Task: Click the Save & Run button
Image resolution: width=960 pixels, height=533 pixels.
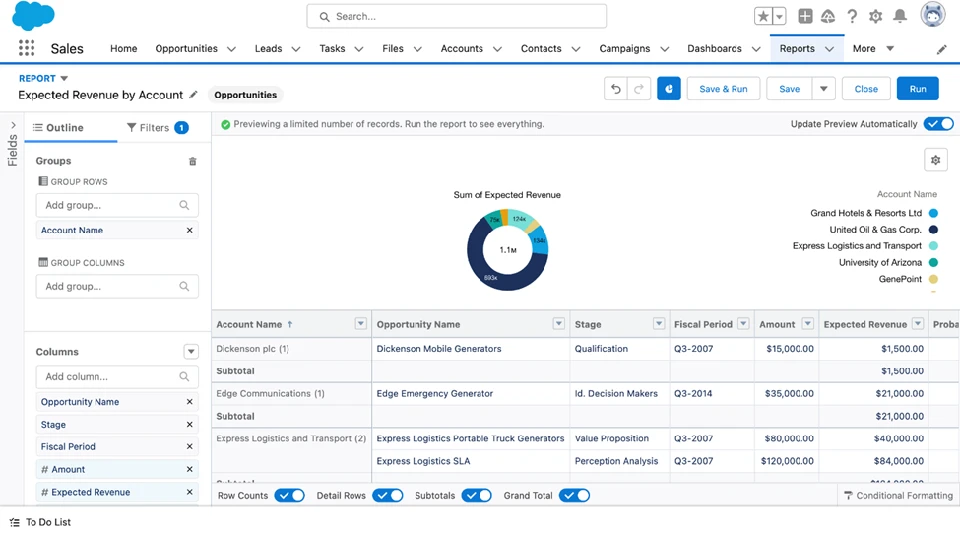Action: point(723,89)
